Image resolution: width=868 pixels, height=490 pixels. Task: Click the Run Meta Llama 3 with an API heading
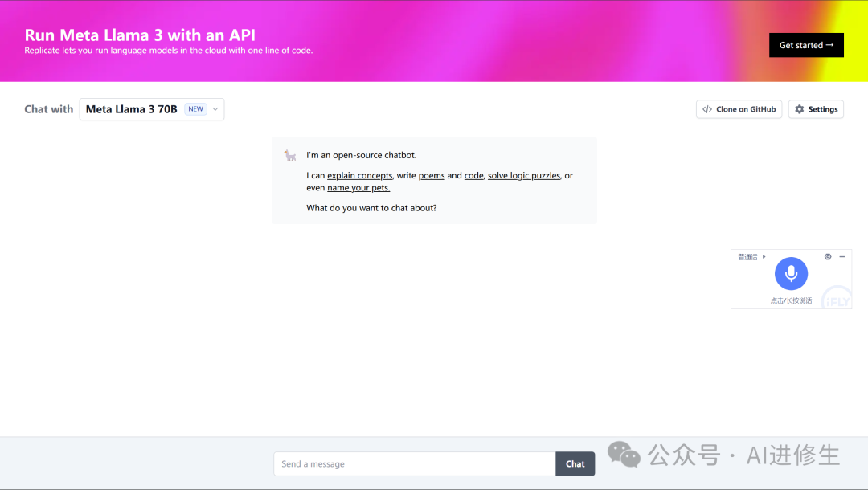pyautogui.click(x=140, y=35)
